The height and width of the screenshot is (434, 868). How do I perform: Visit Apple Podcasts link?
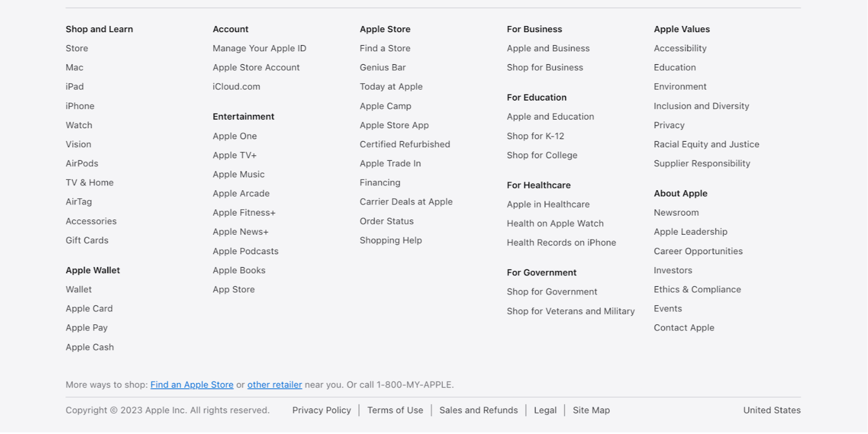(245, 251)
